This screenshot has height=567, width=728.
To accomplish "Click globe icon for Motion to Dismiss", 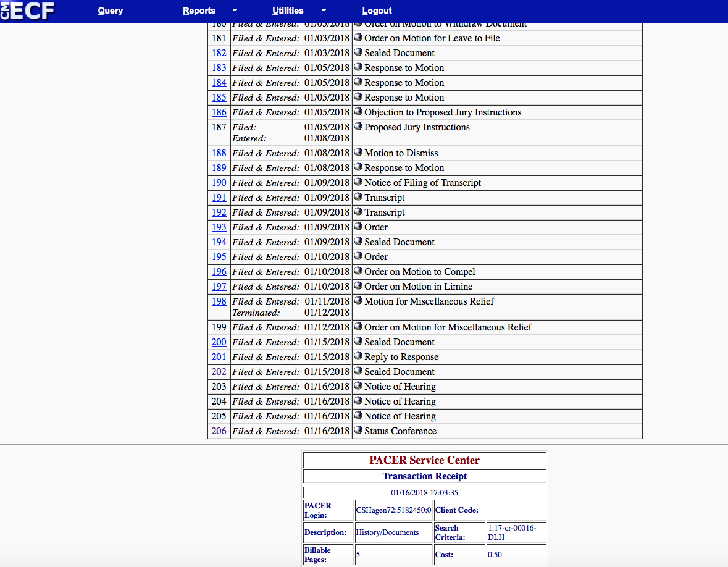I will [x=358, y=153].
